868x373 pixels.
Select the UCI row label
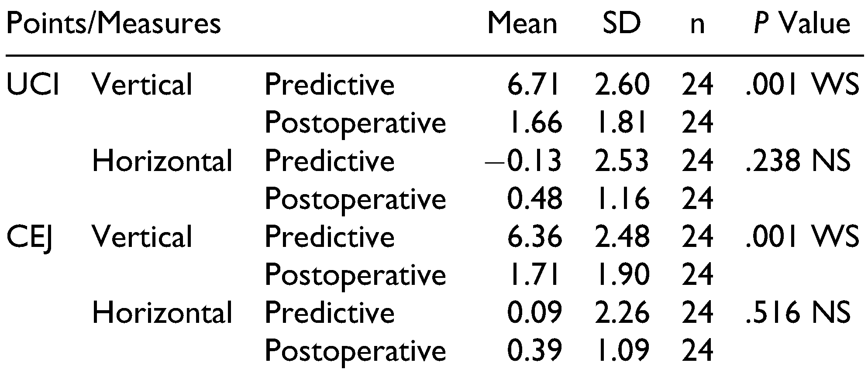coord(33,85)
